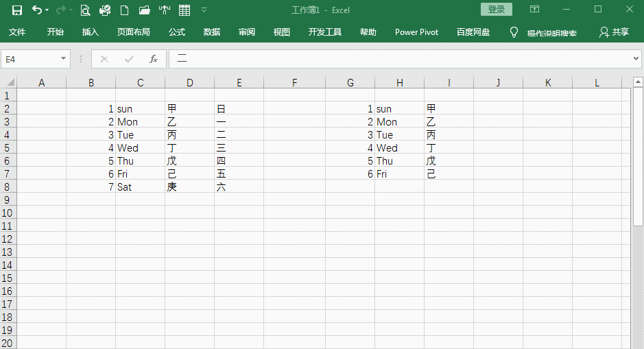Select cell B8 containing 7
644x349 pixels.
[91, 186]
